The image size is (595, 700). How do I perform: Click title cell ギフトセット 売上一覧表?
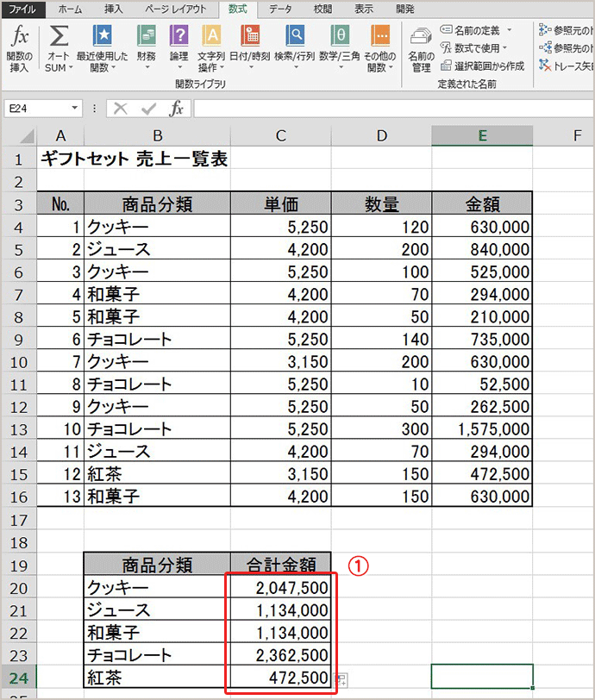(x=134, y=159)
